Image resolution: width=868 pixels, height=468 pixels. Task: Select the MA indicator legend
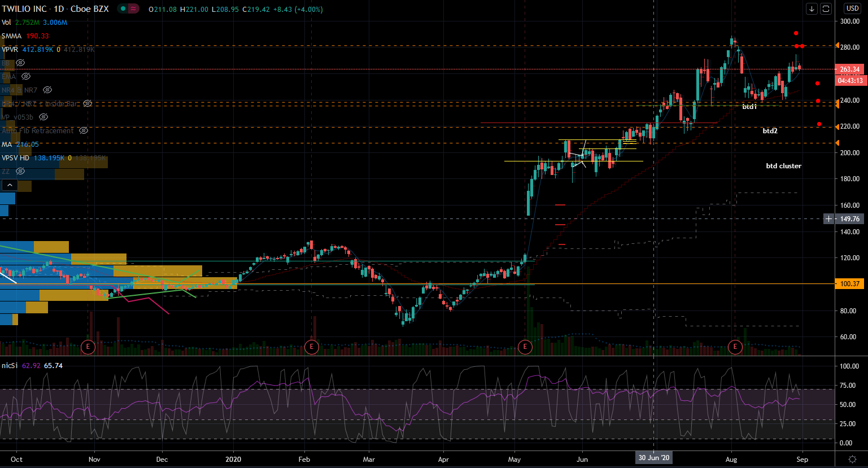[7, 145]
